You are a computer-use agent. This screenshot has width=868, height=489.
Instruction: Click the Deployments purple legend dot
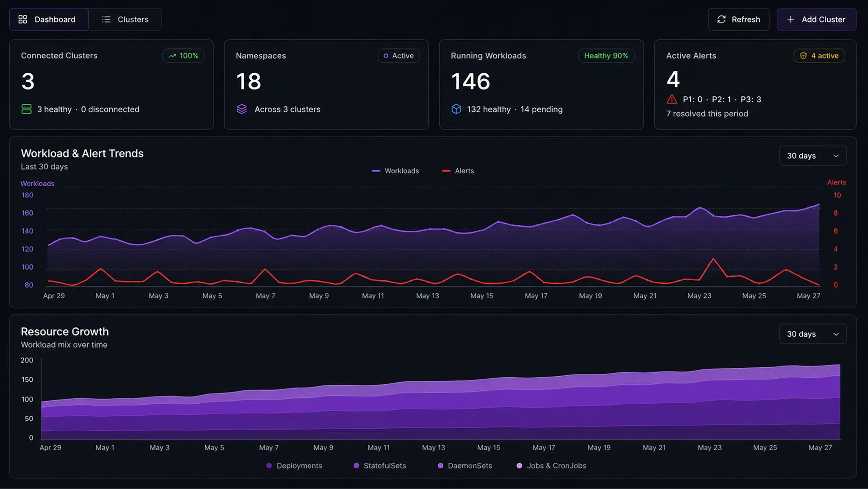269,465
